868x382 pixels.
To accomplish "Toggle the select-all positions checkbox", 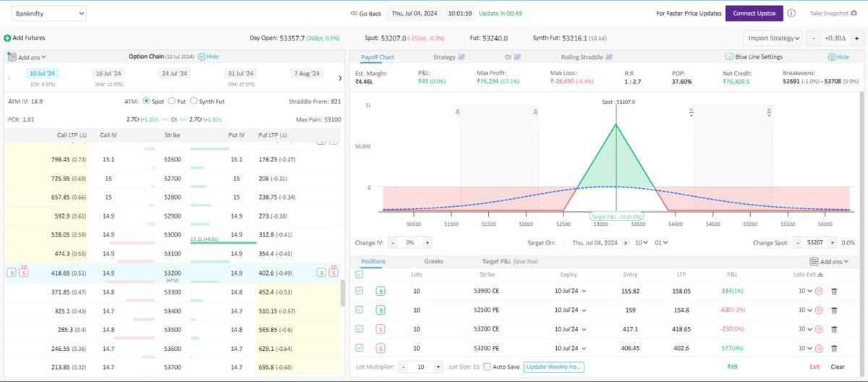I will (x=359, y=275).
